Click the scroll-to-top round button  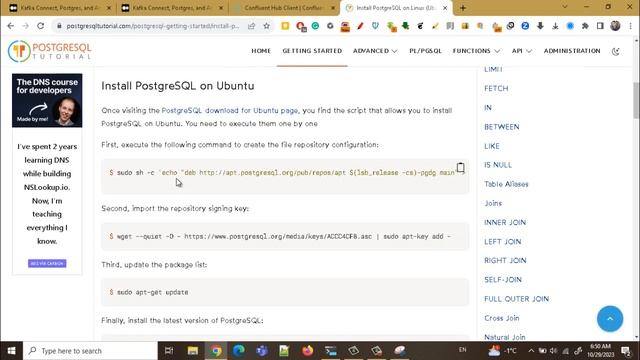[610, 318]
